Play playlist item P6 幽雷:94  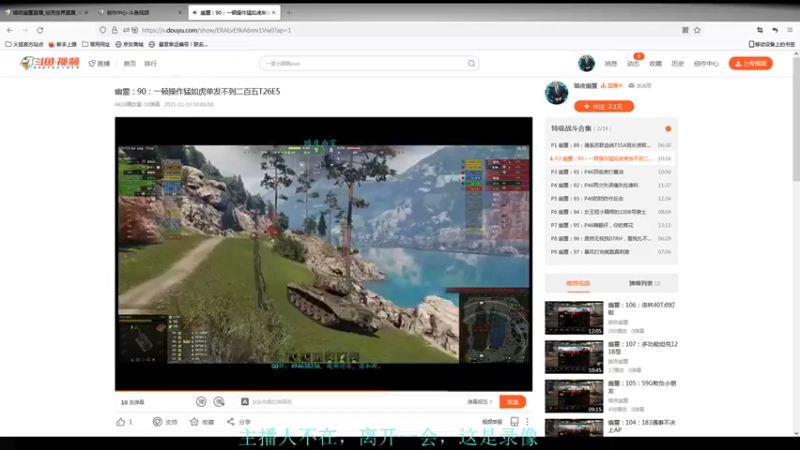click(x=611, y=212)
